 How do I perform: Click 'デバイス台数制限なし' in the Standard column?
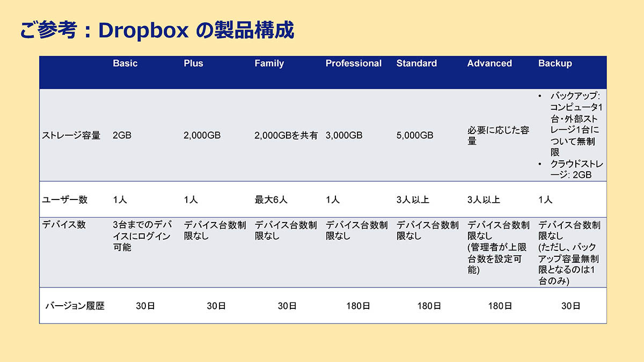pos(427,231)
